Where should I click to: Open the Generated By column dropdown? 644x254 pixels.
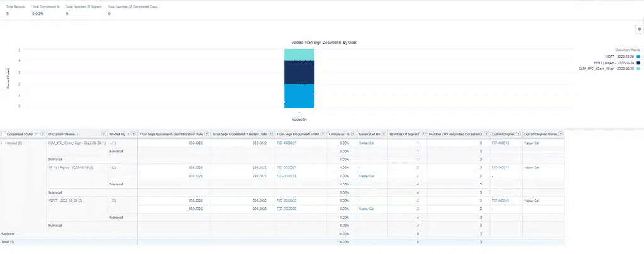[383, 134]
